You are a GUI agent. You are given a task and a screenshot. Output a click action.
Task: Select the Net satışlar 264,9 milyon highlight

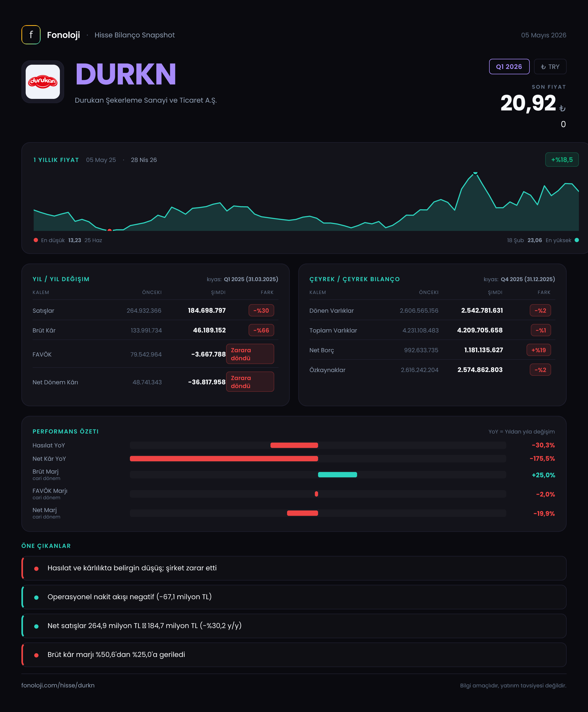pyautogui.click(x=294, y=626)
